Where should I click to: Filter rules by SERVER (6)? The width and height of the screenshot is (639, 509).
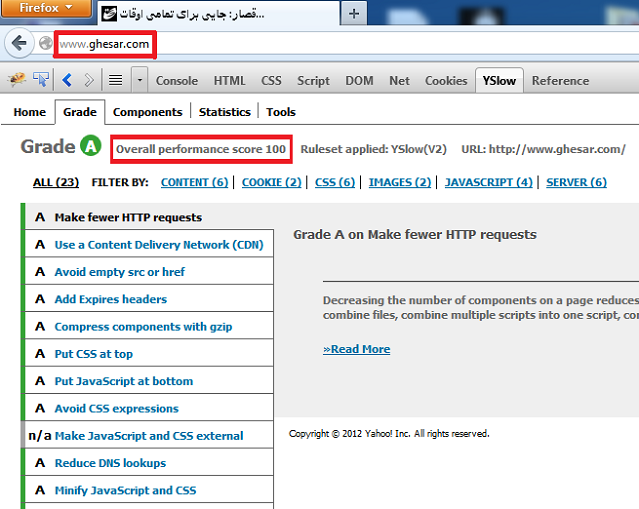[576, 182]
